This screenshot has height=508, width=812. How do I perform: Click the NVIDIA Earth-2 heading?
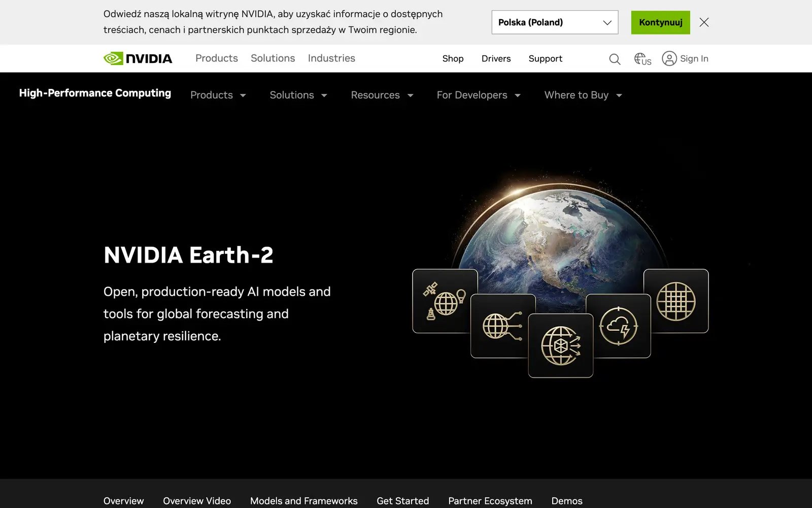tap(188, 255)
